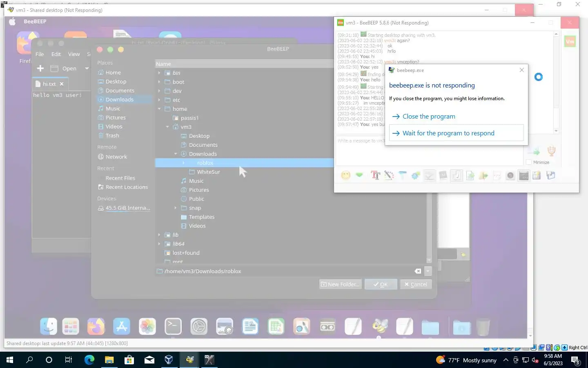Open the spreadsheet app icon in dock

(276, 326)
